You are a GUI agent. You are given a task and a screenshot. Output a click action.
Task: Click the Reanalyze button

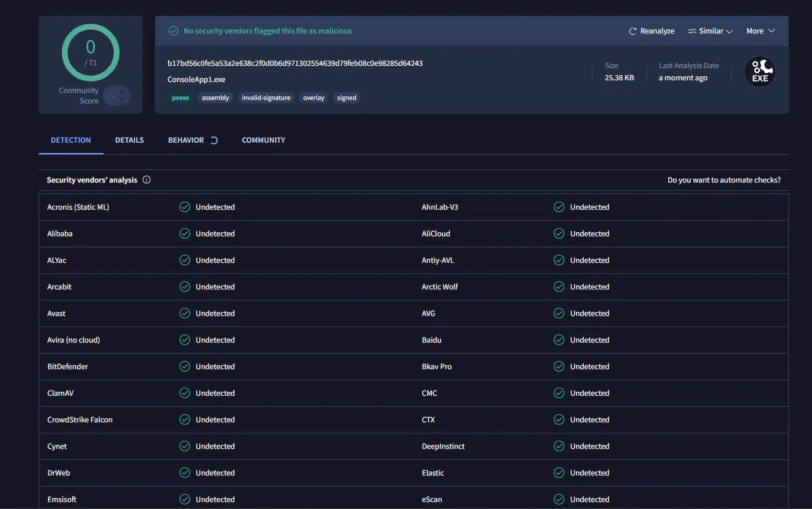(x=651, y=31)
